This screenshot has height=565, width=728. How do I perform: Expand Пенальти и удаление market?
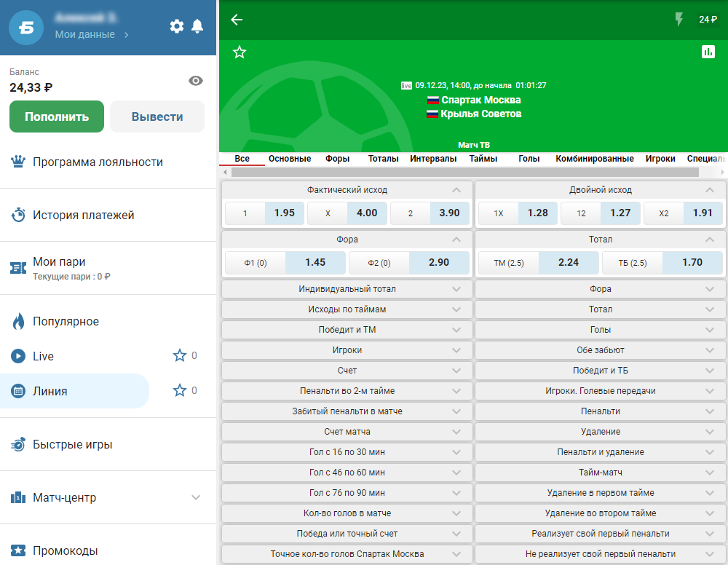[x=601, y=452]
